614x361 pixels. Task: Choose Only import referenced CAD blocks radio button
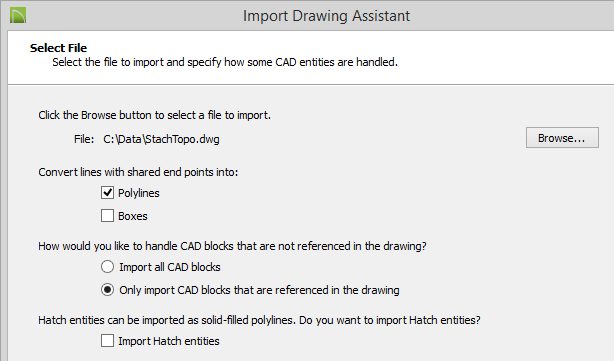pos(107,290)
